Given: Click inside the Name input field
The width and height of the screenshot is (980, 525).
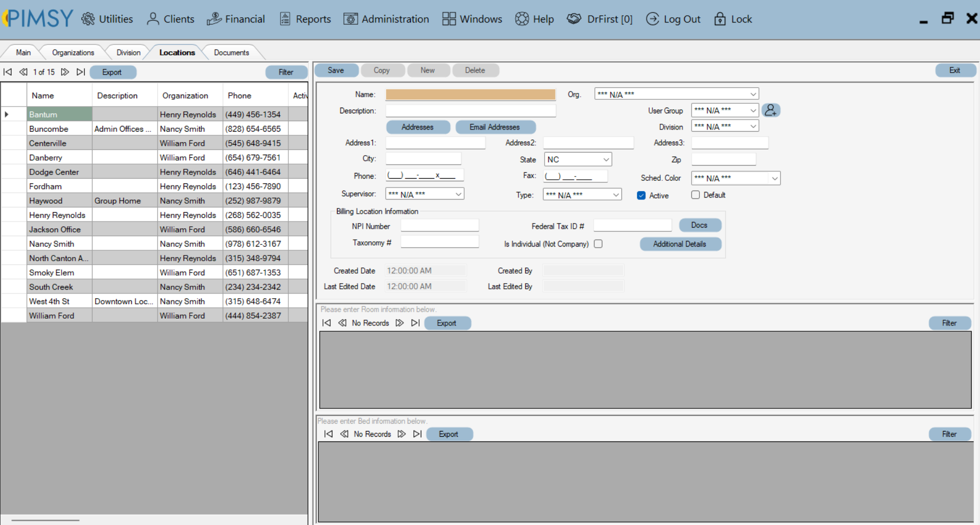Looking at the screenshot, I should pos(469,94).
